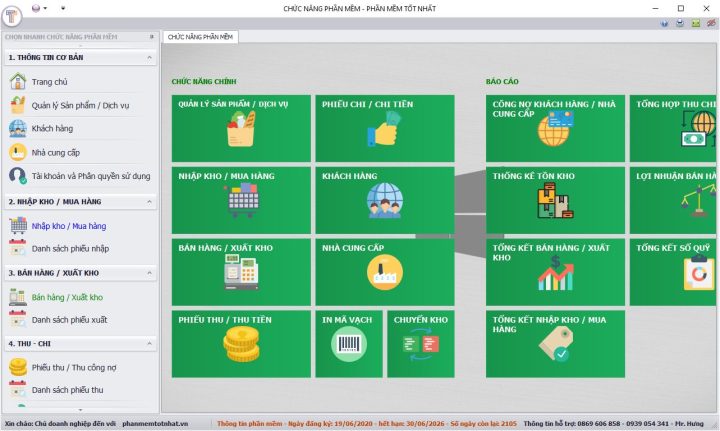Collapse the 2. Nhập kho / mua hàng section
Viewport: 720px width, 431px height.
pyautogui.click(x=149, y=202)
